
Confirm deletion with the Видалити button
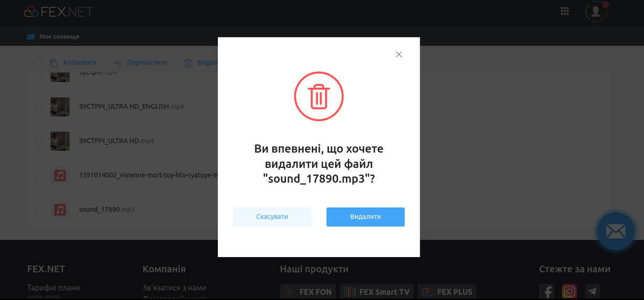click(365, 217)
